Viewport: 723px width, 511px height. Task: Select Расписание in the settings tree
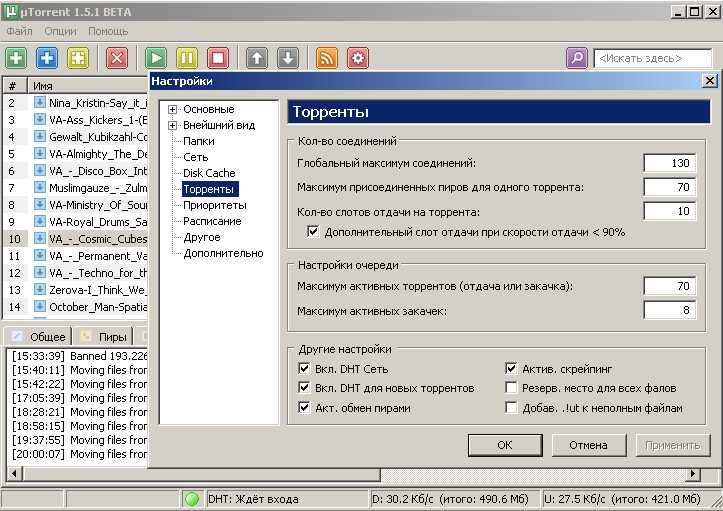(212, 221)
